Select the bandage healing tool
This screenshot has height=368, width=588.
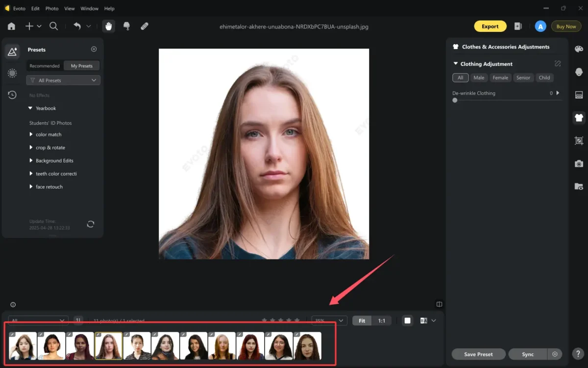pos(145,26)
